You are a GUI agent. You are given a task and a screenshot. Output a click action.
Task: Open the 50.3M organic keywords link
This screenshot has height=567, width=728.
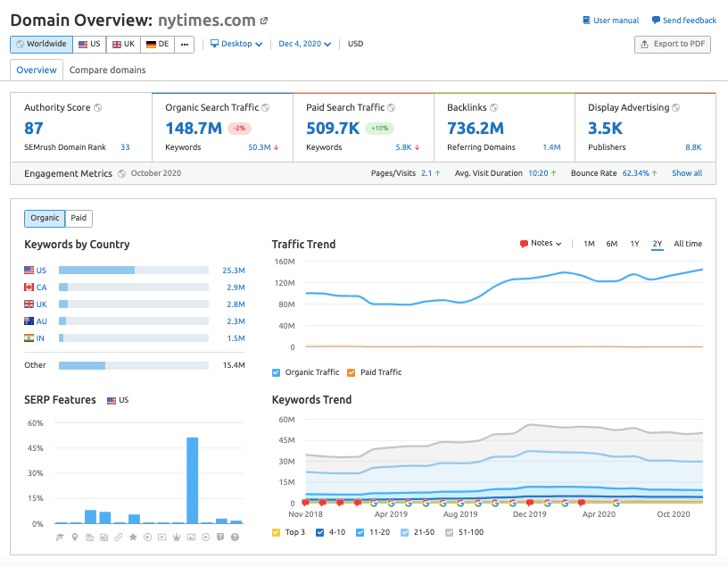(259, 147)
